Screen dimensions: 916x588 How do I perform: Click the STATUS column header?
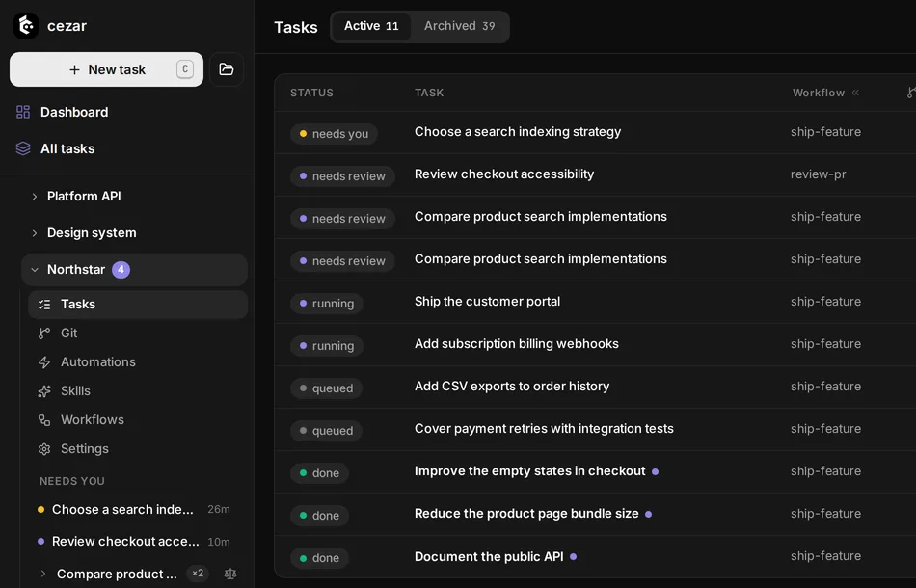[x=312, y=93]
